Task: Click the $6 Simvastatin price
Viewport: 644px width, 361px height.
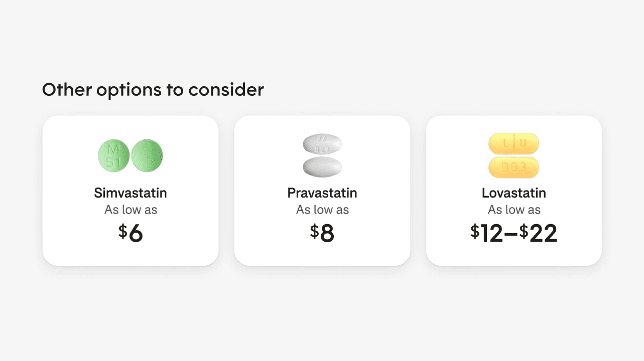Action: [131, 234]
